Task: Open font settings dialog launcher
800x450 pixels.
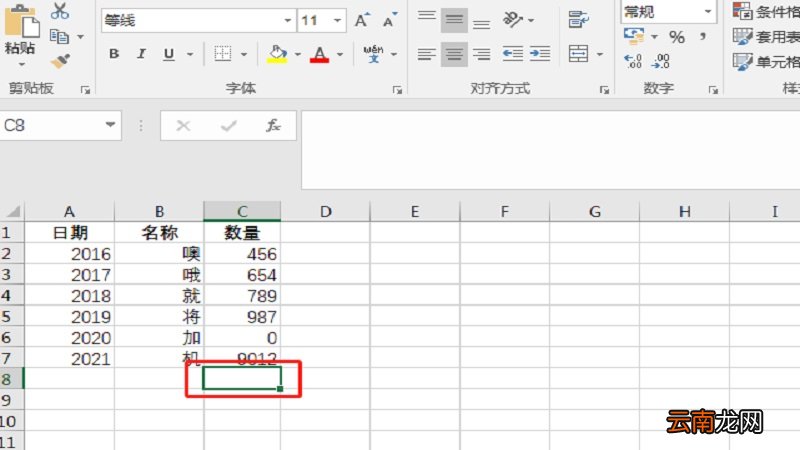Action: point(397,90)
